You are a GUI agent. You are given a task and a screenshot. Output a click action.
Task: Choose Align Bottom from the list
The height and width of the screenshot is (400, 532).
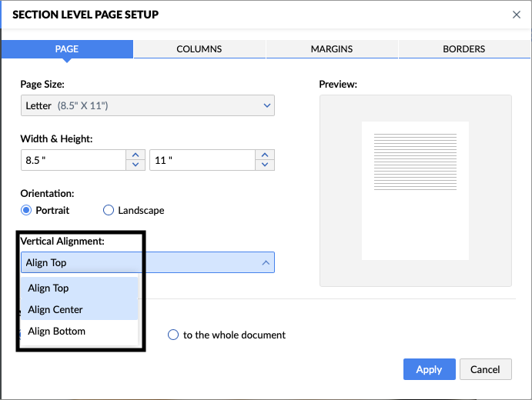tap(57, 332)
